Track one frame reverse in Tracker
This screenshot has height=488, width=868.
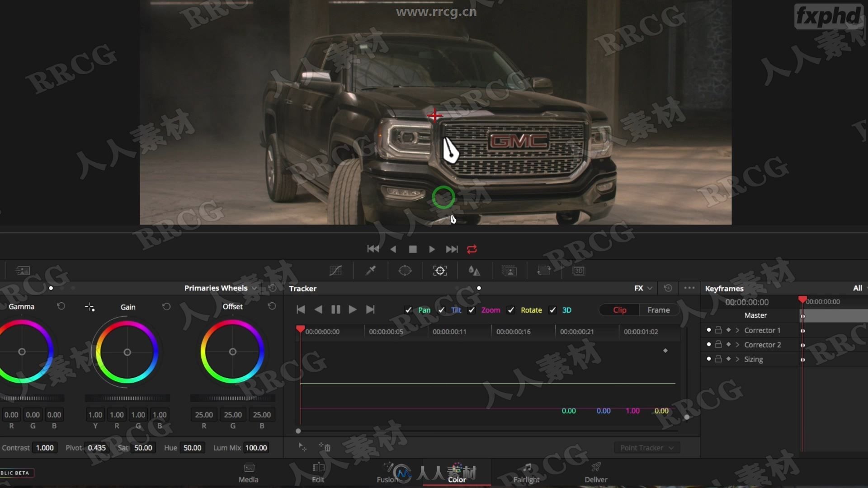[318, 310]
